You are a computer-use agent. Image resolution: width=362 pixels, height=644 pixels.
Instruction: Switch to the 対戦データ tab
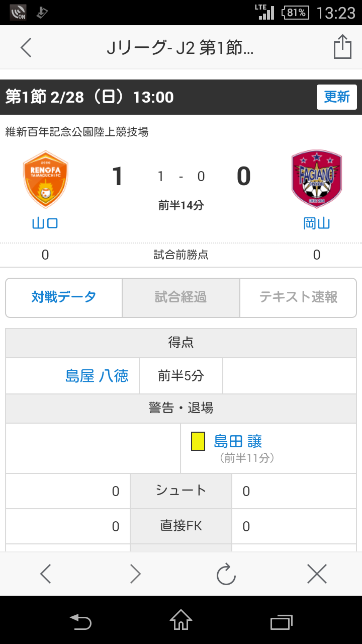click(64, 297)
